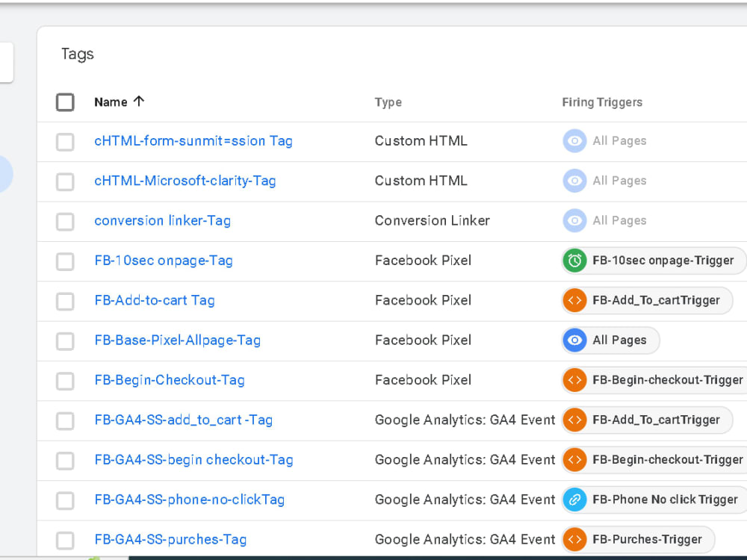Open the conversion linker-Tag
The height and width of the screenshot is (560, 747).
pyautogui.click(x=162, y=220)
